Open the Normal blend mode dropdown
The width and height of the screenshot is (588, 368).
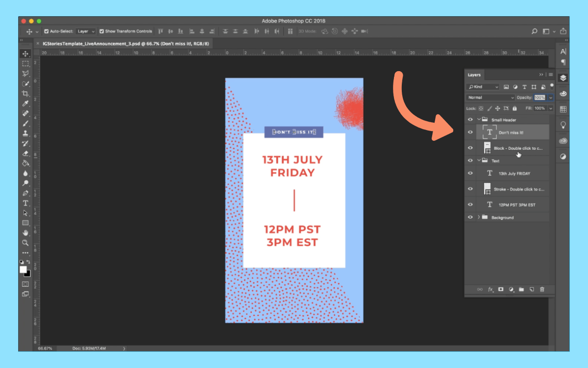click(489, 97)
